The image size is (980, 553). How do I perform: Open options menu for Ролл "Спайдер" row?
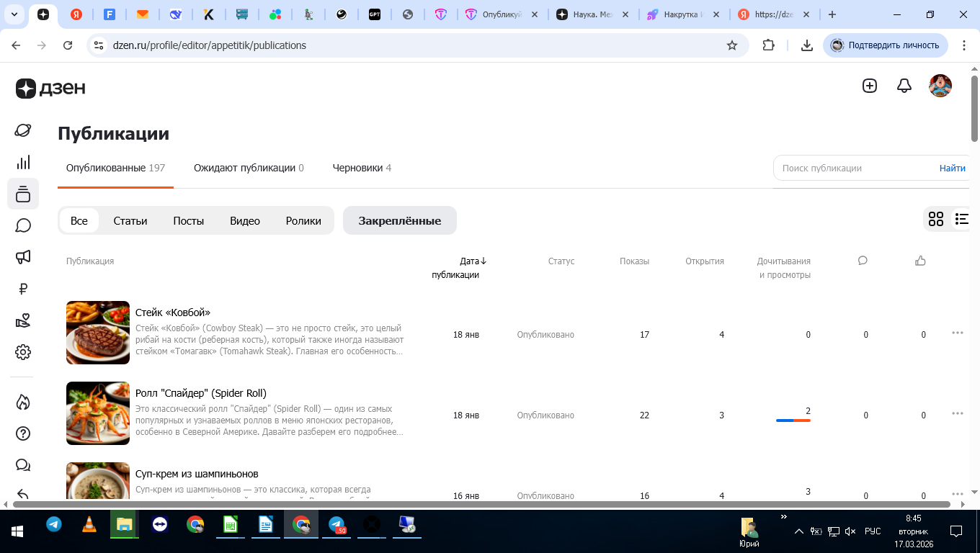[958, 413]
